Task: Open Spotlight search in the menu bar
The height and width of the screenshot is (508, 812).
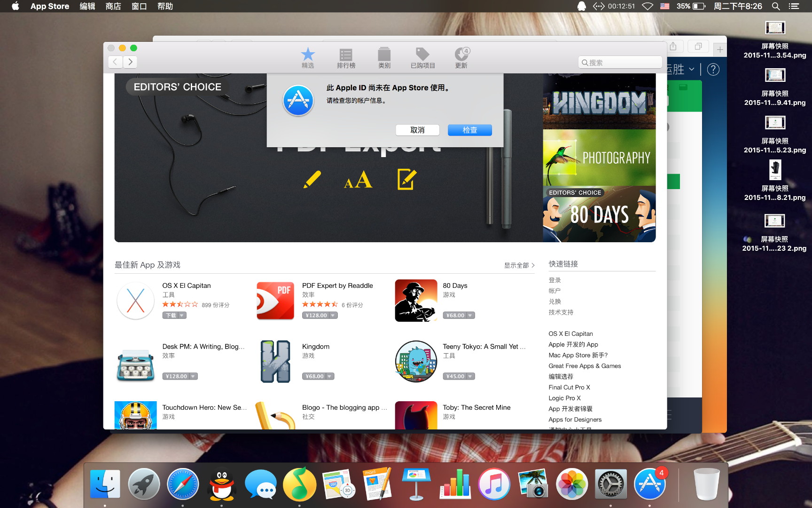Action: pyautogui.click(x=776, y=6)
